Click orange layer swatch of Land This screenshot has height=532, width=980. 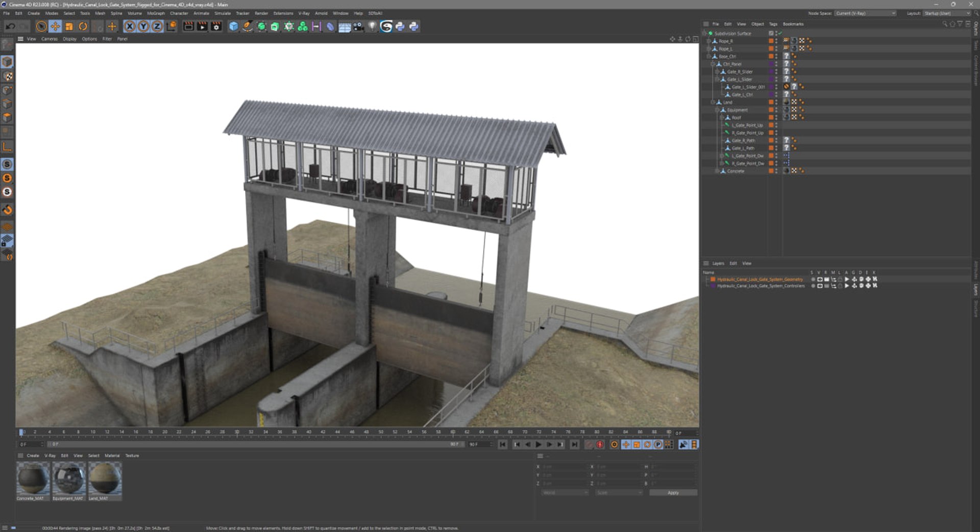[771, 102]
